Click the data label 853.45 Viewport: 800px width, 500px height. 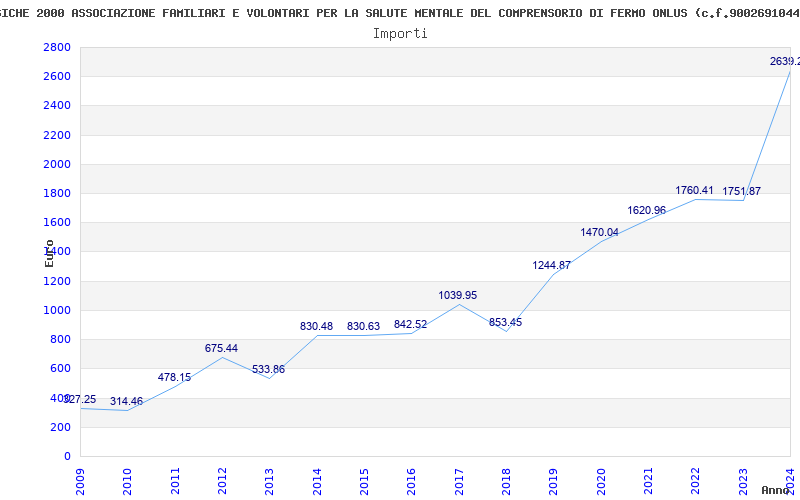point(505,322)
